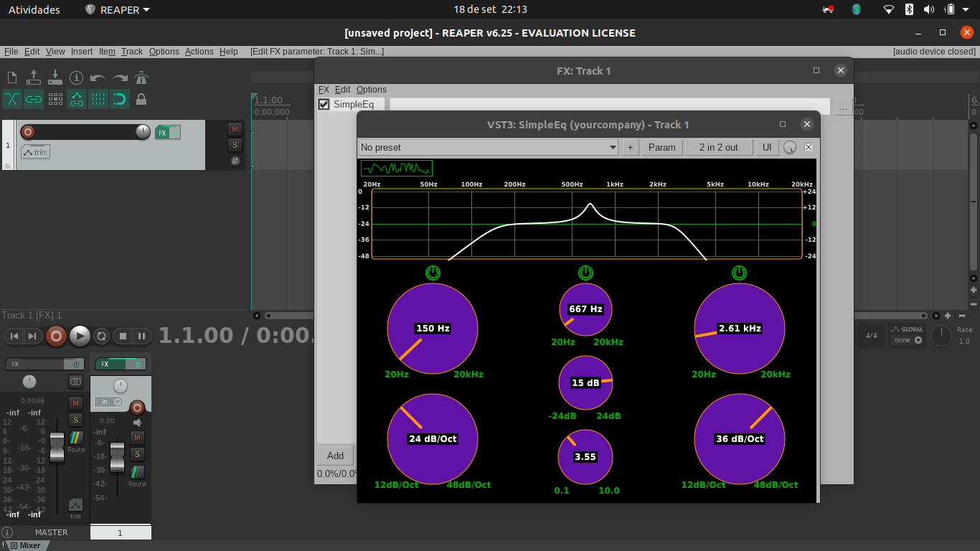This screenshot has width=980, height=551.
Task: Click the transport Record button
Action: 57,336
